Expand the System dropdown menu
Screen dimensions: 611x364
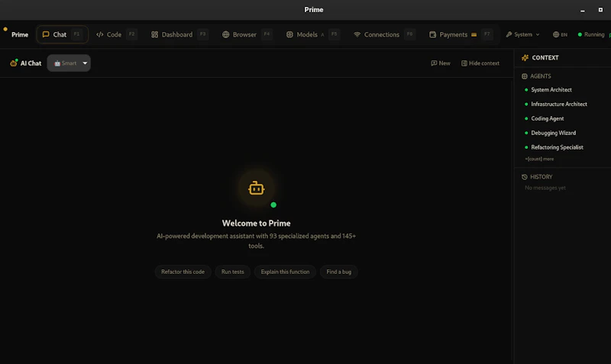pos(523,34)
